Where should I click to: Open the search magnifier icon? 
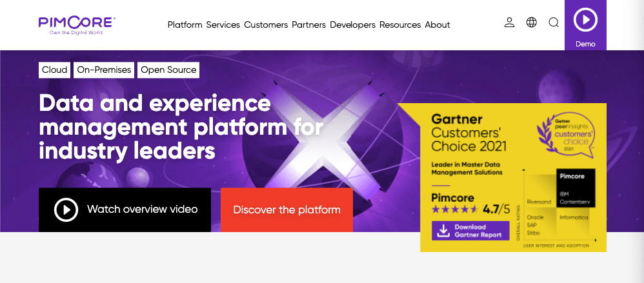tap(554, 23)
